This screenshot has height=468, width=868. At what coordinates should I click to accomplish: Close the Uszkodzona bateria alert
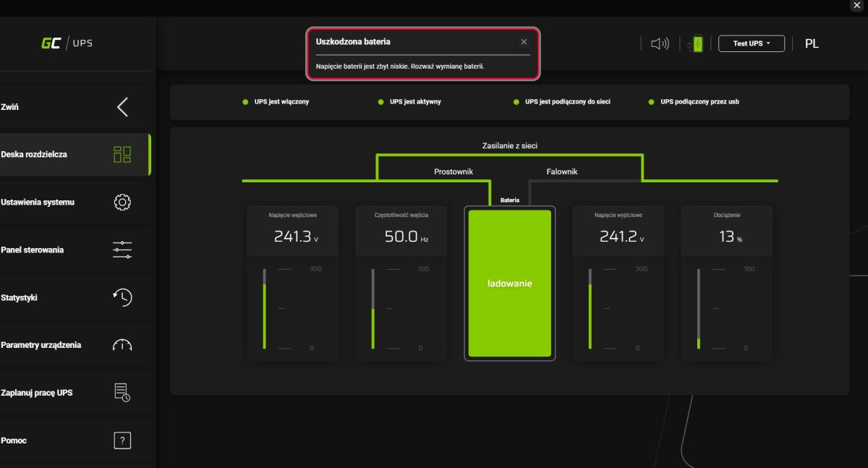click(524, 42)
